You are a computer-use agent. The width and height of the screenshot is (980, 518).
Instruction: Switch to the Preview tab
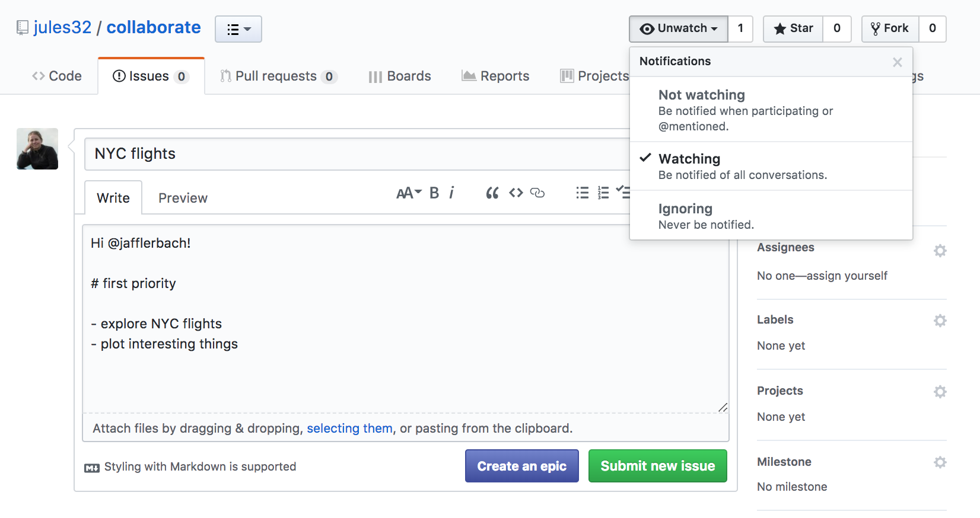tap(183, 197)
